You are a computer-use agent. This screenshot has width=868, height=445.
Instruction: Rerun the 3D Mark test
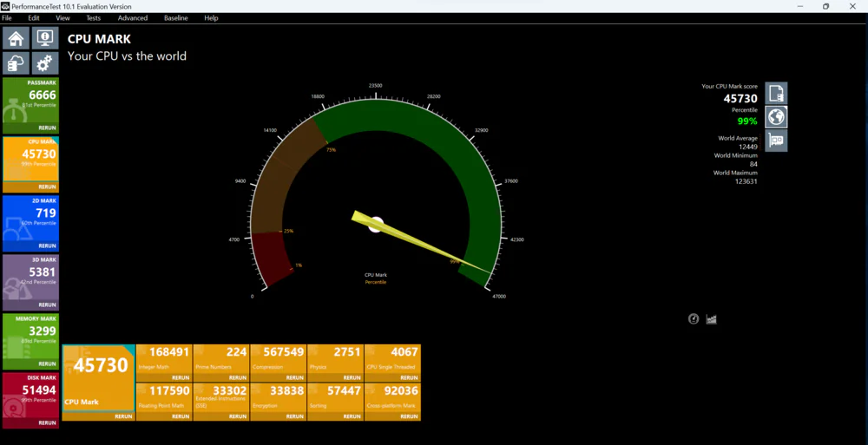[47, 305]
